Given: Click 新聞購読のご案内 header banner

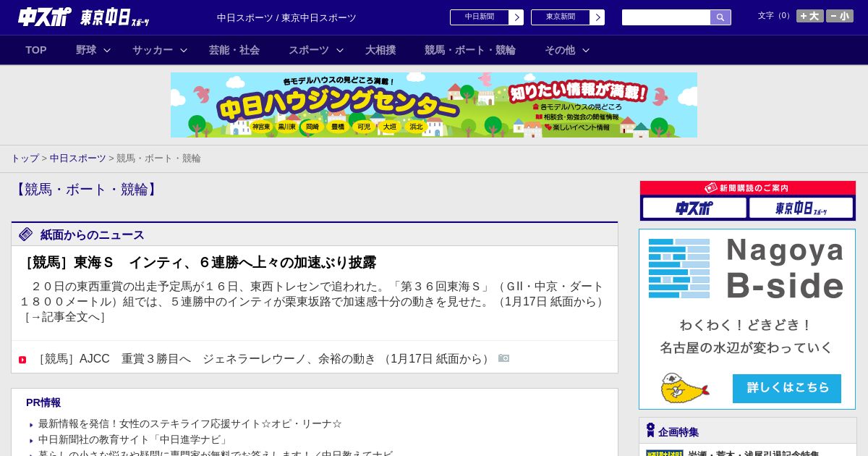Looking at the screenshot, I should 748,187.
